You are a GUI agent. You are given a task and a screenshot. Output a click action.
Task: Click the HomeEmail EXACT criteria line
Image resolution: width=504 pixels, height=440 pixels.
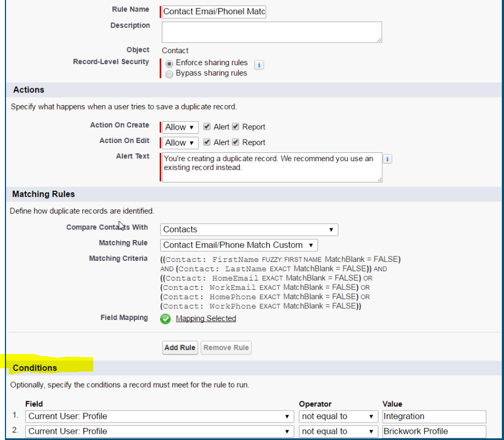266,278
